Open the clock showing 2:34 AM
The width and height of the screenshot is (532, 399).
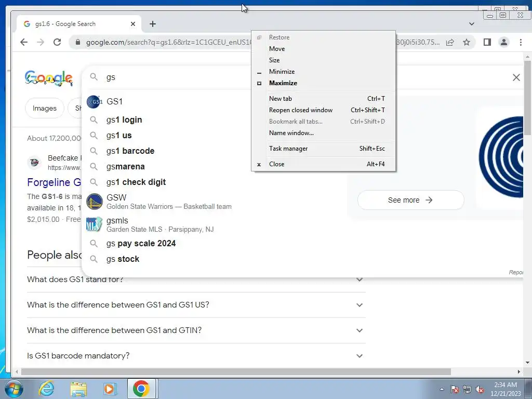[505, 389]
